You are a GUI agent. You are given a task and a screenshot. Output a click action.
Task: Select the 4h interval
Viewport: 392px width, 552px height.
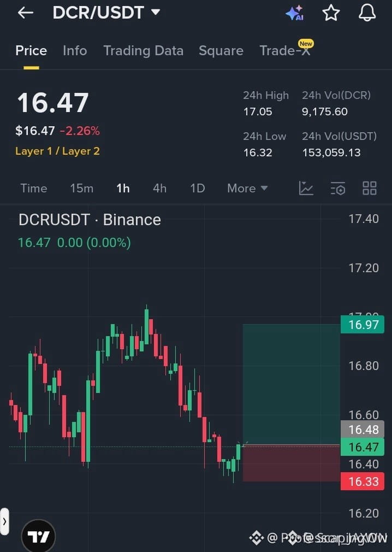159,189
